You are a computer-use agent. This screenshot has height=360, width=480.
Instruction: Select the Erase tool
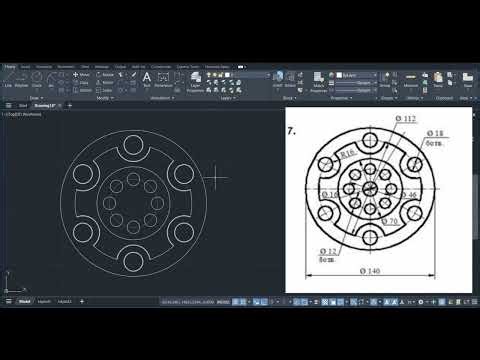(133, 75)
